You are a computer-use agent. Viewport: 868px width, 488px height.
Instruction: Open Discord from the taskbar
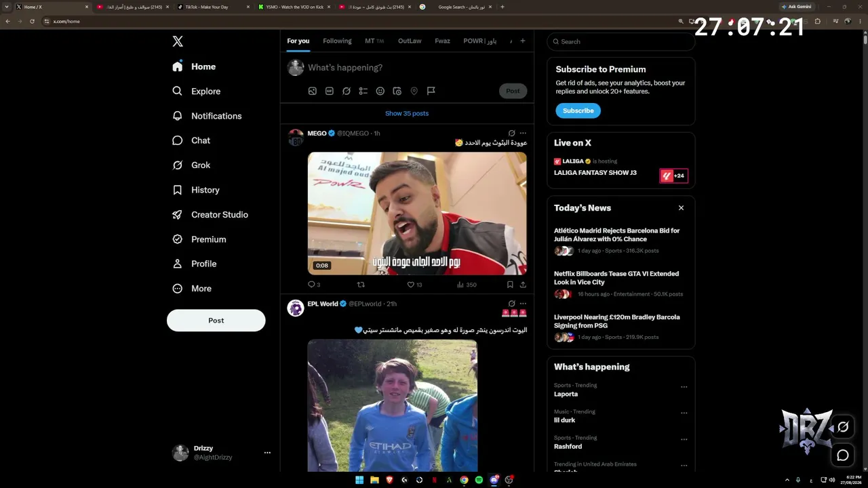click(x=494, y=480)
